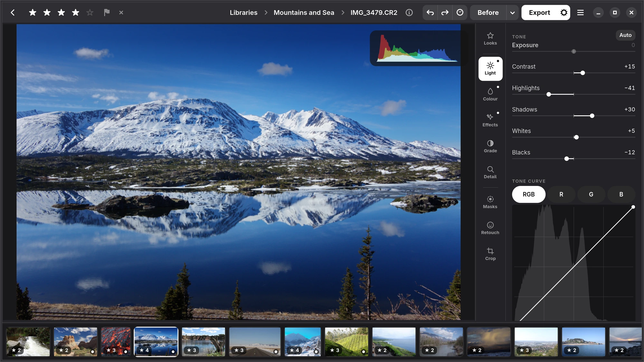The width and height of the screenshot is (644, 362).
Task: Select the waterfall thumbnail in filmstrip
Action: [28, 342]
